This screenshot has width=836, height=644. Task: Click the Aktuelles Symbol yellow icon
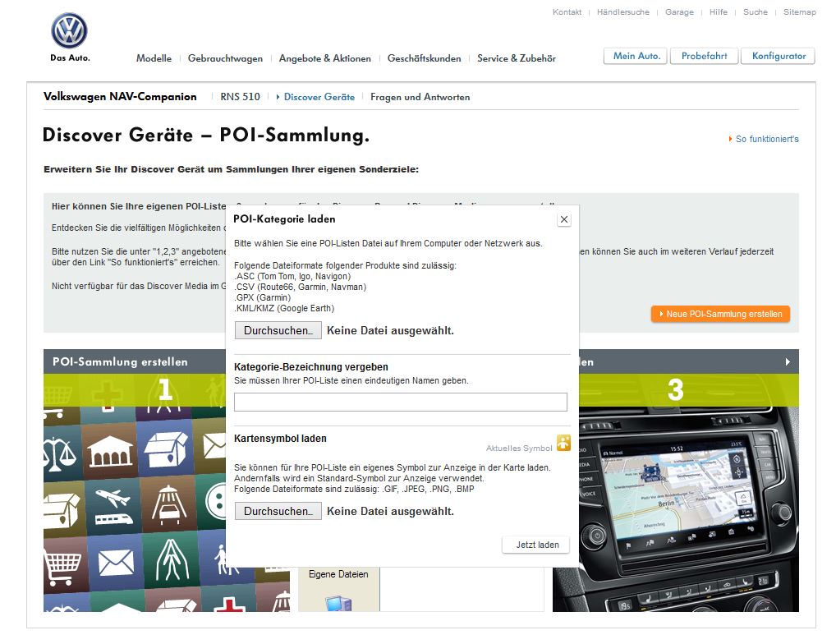[563, 443]
